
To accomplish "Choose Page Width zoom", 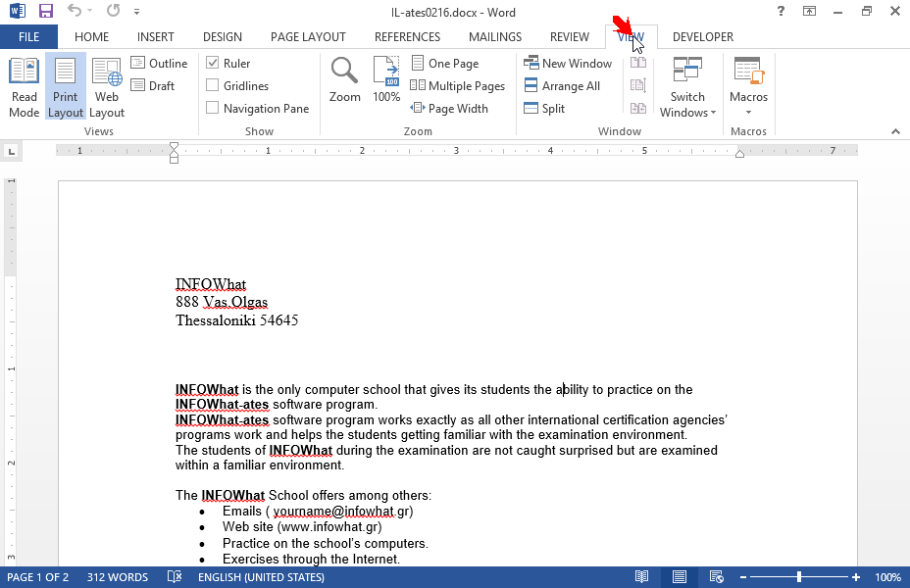I will [449, 109].
